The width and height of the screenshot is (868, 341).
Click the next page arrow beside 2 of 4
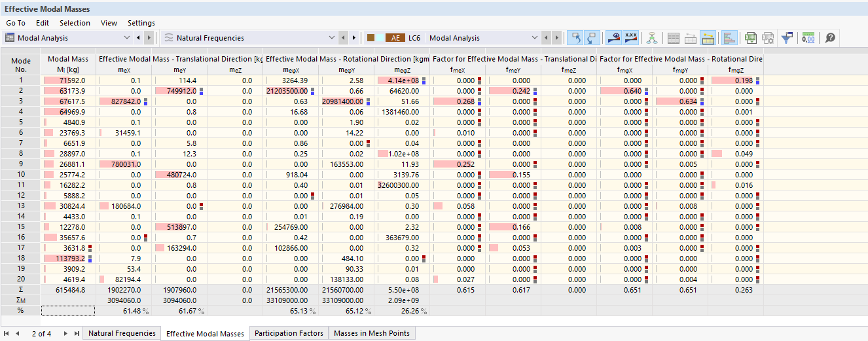[66, 333]
